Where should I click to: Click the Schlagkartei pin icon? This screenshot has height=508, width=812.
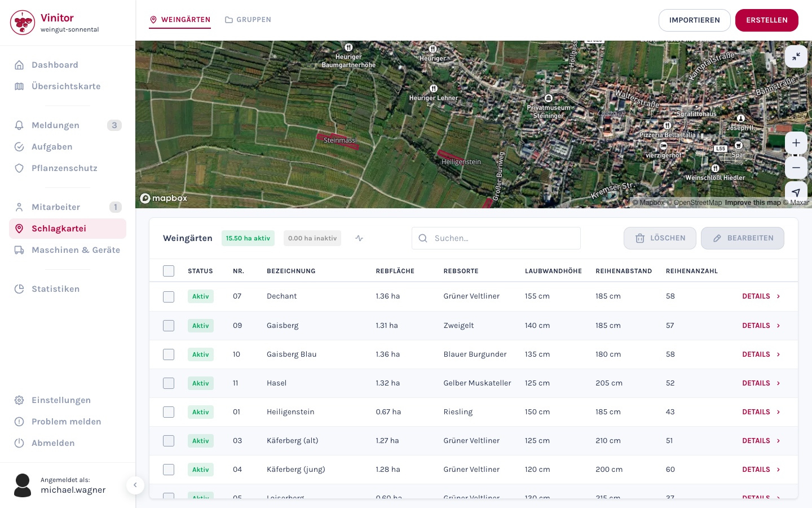(19, 229)
